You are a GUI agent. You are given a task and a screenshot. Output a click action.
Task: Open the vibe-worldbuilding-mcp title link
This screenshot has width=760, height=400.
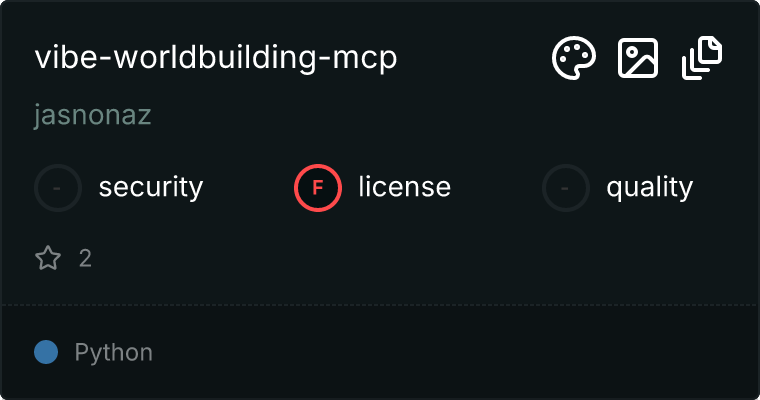pyautogui.click(x=216, y=58)
